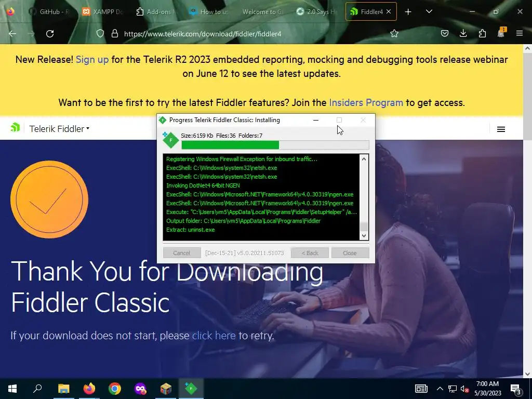Screen dimensions: 532x399
Task: Click the muted volume tray icon
Action: tap(465, 389)
